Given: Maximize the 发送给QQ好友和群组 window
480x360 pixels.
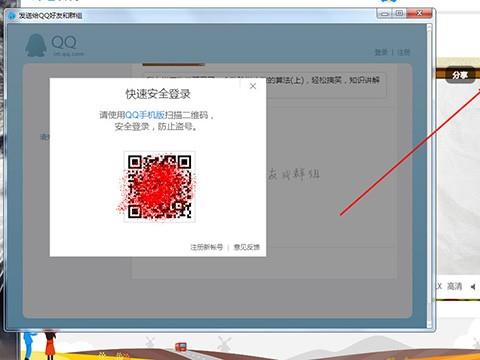Looking at the screenshot, I should click(399, 14).
